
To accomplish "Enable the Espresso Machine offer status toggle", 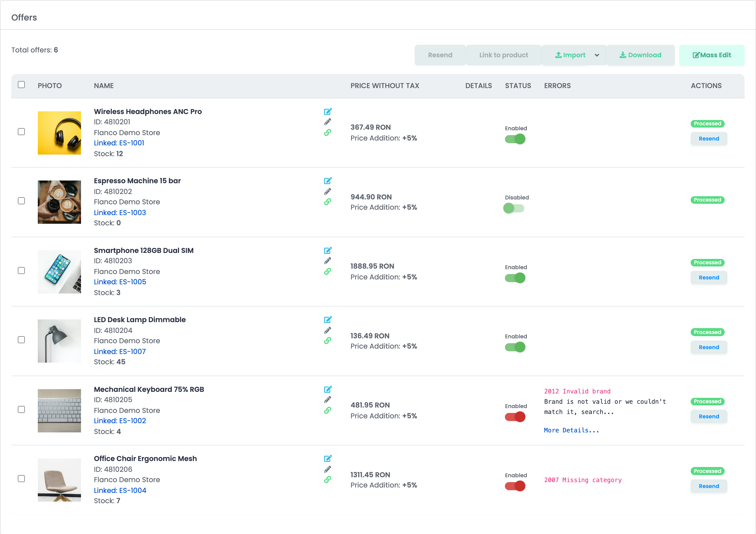I will click(514, 208).
